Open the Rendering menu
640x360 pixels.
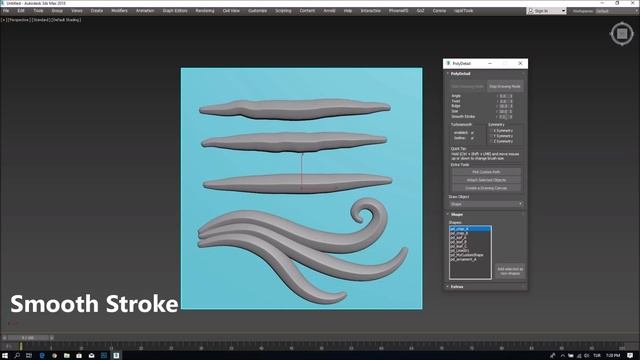point(205,11)
